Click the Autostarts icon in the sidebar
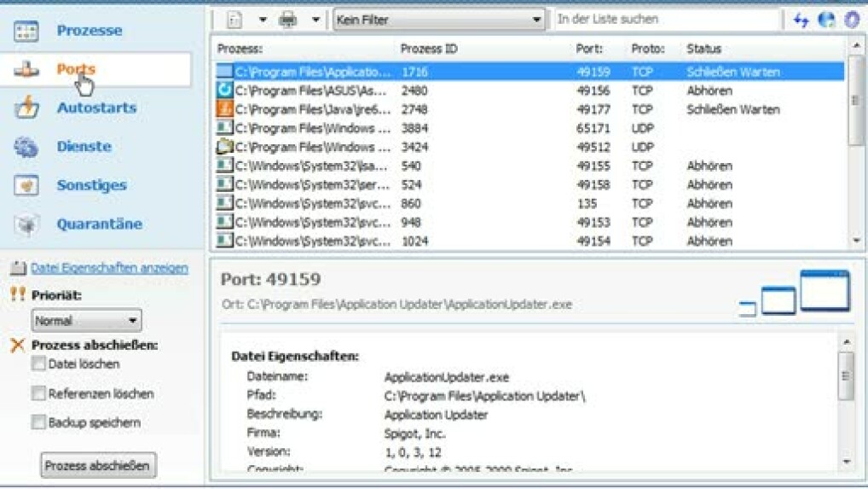This screenshot has height=489, width=868. point(26,108)
